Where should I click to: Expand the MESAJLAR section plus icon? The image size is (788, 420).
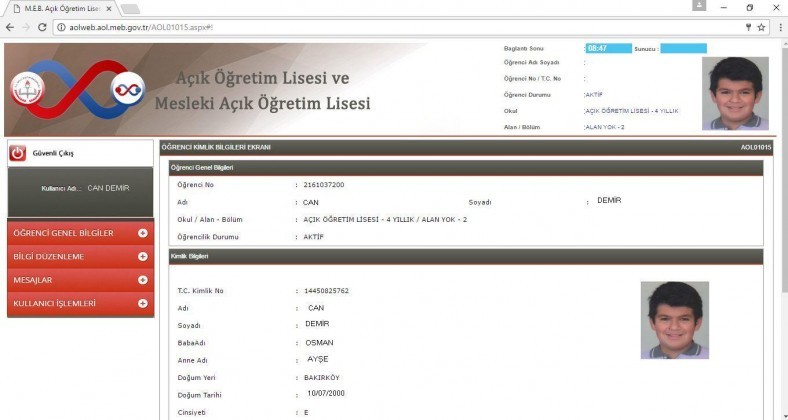(x=142, y=280)
